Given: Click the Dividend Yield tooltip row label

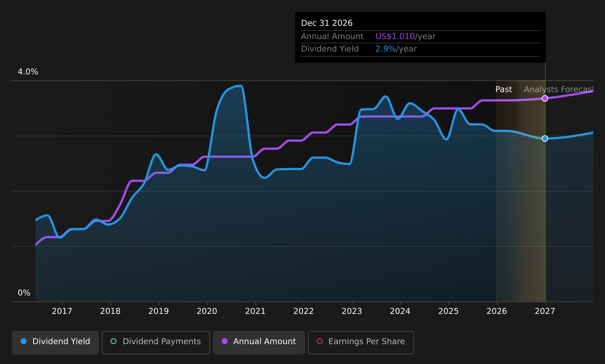Looking at the screenshot, I should pos(330,49).
